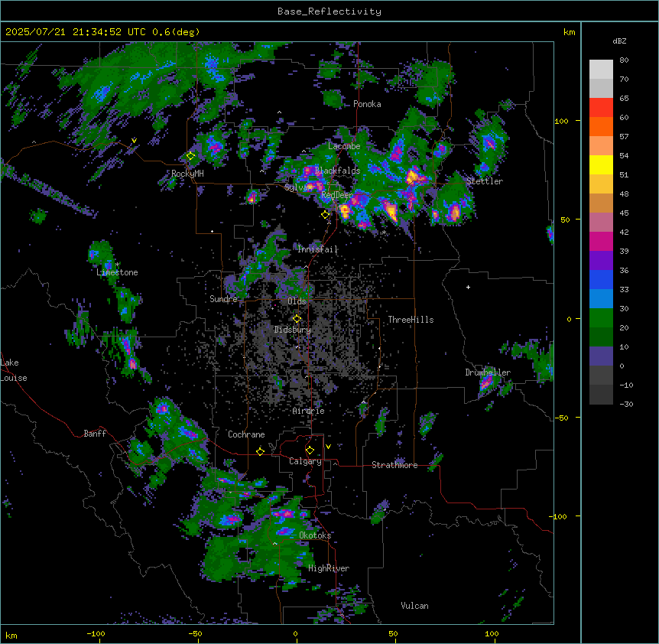This screenshot has height=644, width=659.
Task: Click the Limestone location label
Action: (x=117, y=272)
